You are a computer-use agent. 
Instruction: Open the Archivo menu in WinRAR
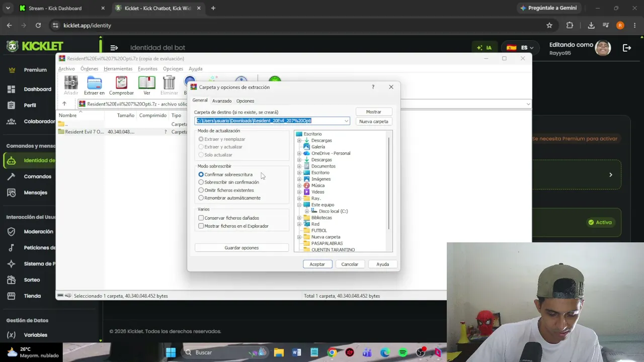(x=66, y=69)
